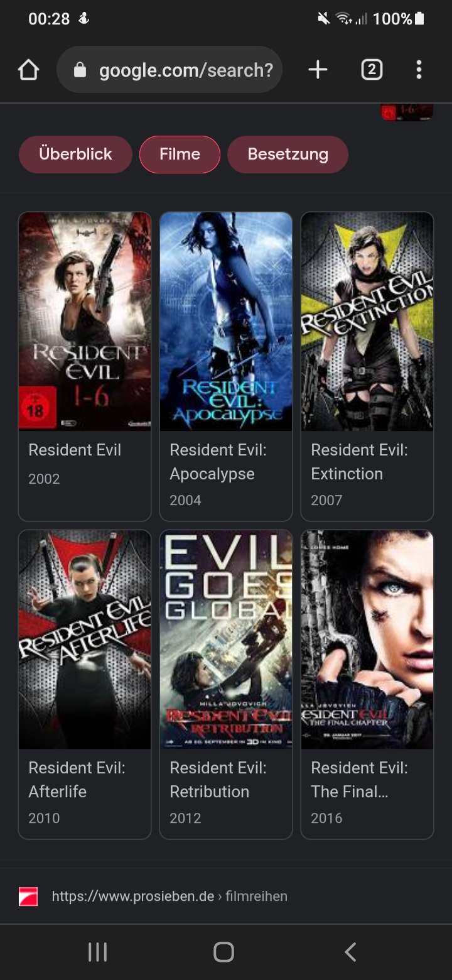452x980 pixels.
Task: Tap Android back navigation arrow
Action: [x=351, y=952]
